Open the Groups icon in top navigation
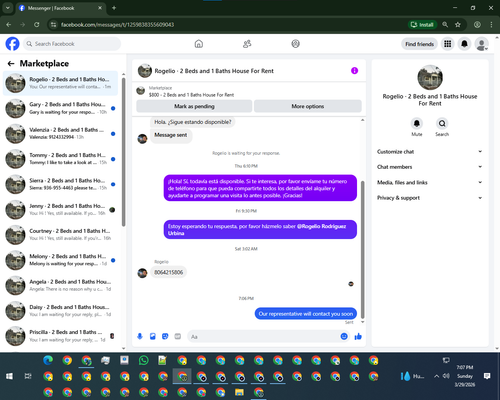The image size is (500, 400). click(x=295, y=44)
